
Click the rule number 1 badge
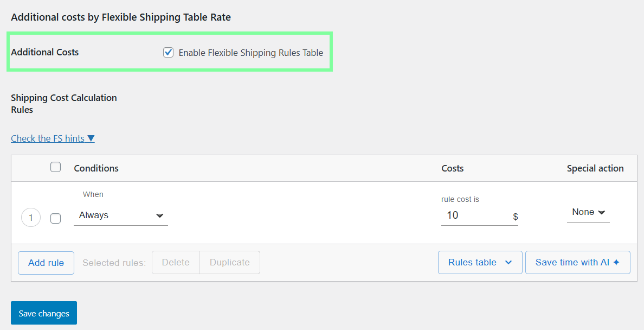coord(31,217)
